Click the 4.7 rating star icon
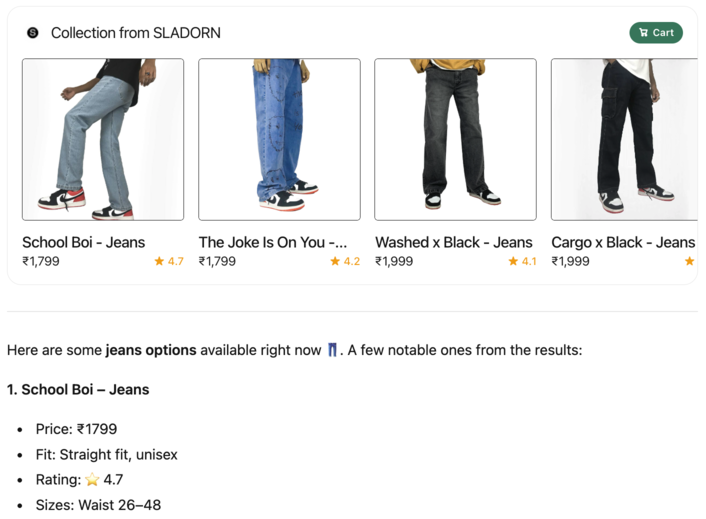The height and width of the screenshot is (519, 706). point(159,262)
